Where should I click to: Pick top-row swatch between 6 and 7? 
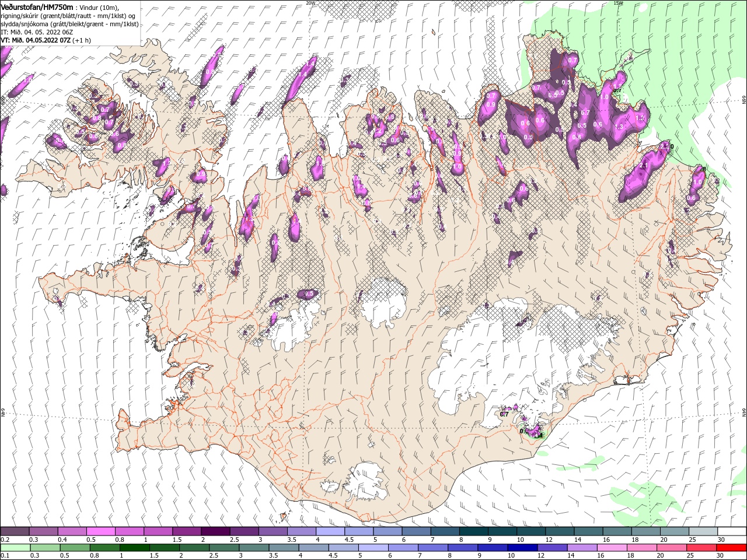click(x=417, y=531)
